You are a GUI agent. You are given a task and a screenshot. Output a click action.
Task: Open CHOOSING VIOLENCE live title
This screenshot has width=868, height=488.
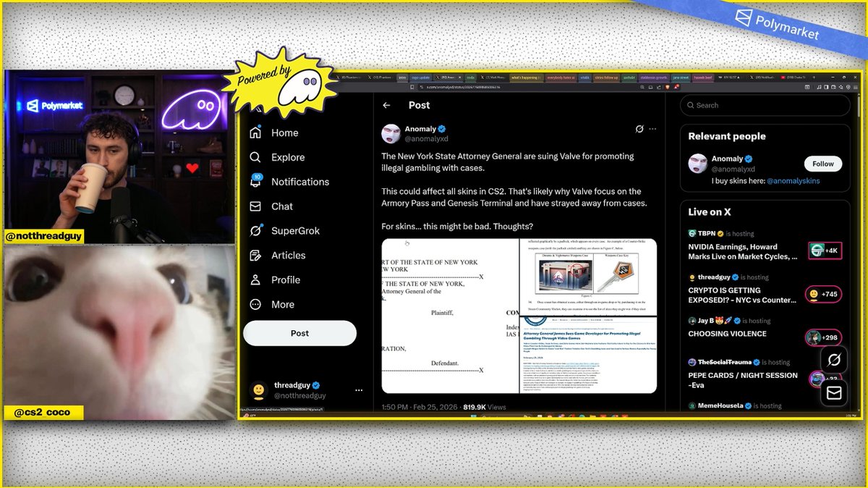click(x=727, y=334)
